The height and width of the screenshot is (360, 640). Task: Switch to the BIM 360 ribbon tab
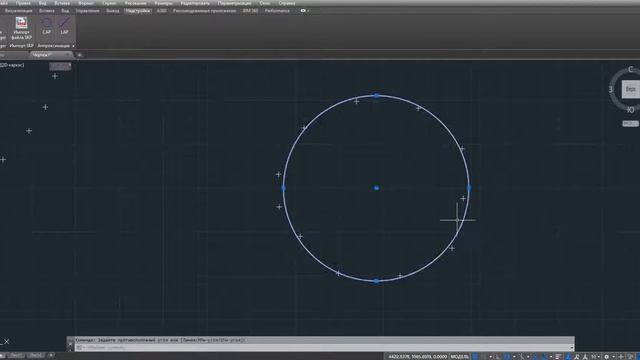point(250,11)
